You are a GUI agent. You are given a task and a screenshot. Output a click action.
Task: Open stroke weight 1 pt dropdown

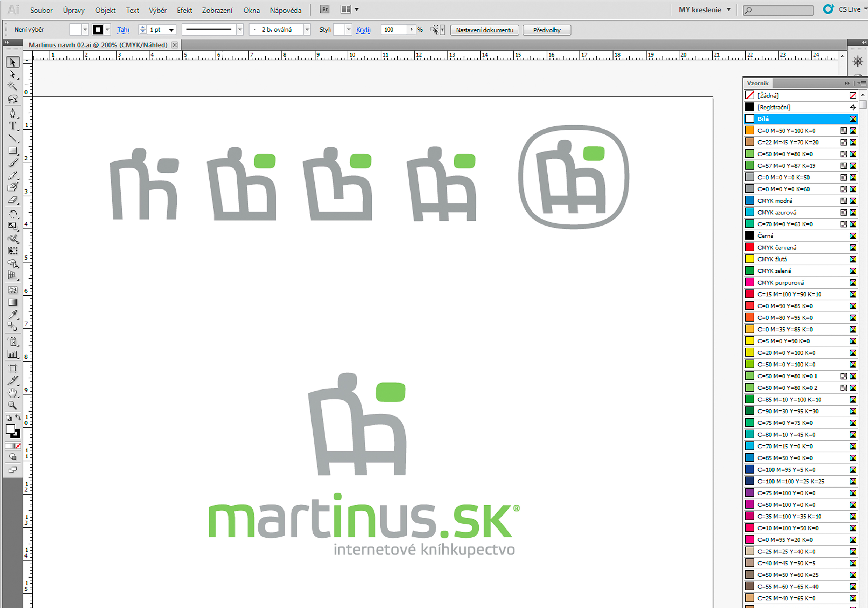pyautogui.click(x=171, y=30)
